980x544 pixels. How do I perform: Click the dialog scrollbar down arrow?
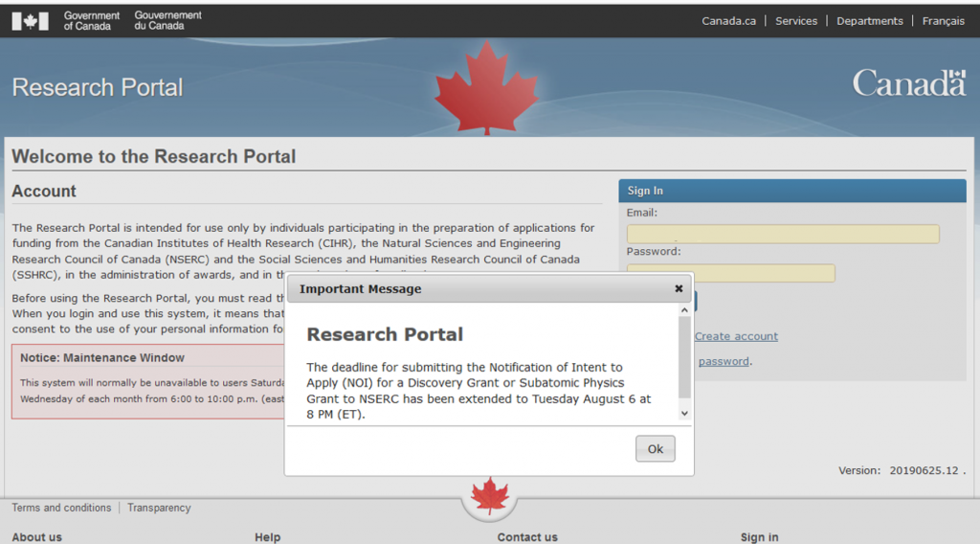(684, 414)
